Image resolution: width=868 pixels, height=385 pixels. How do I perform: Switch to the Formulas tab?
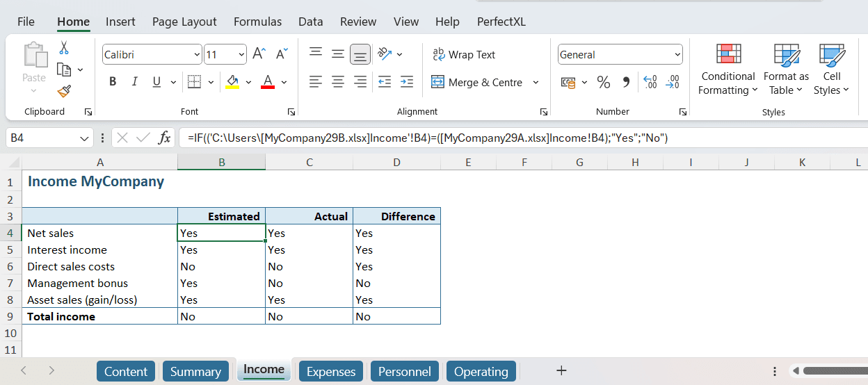point(257,22)
